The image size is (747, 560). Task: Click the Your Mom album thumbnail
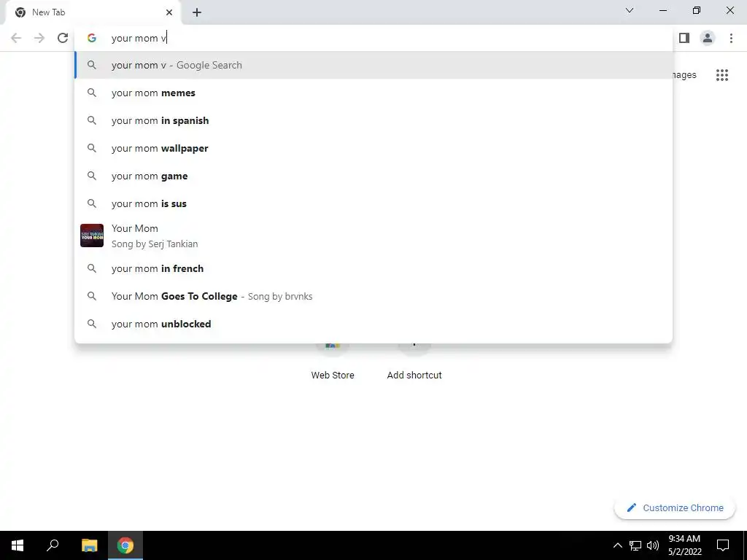coord(92,236)
